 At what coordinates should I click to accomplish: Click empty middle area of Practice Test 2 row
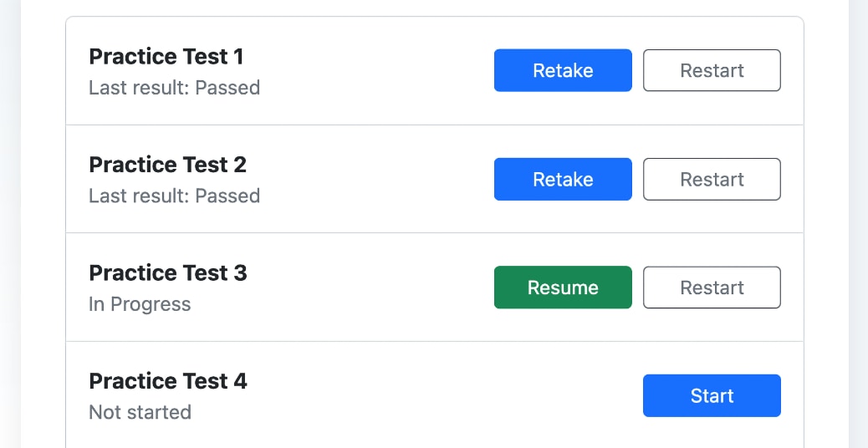click(376, 179)
